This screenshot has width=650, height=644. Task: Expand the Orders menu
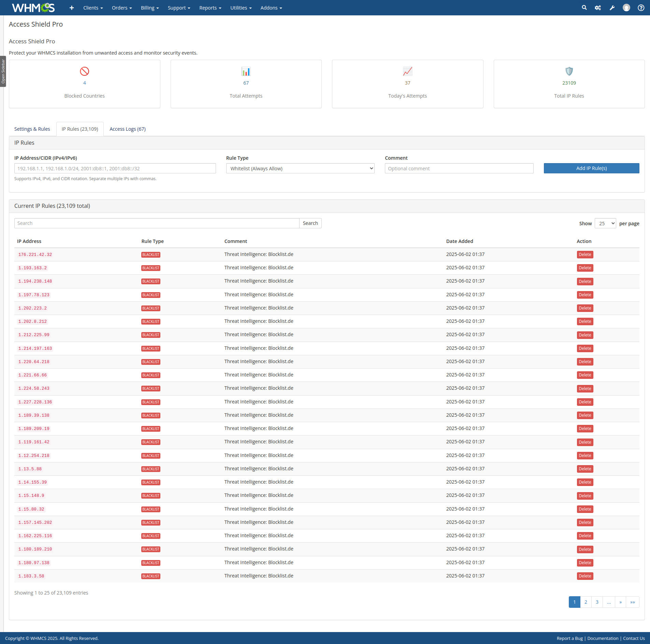tap(122, 8)
